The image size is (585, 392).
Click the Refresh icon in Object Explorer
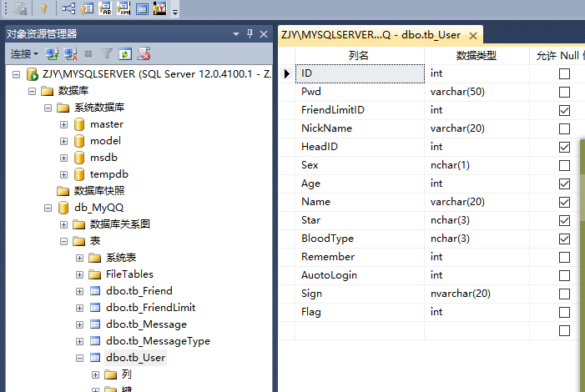(x=125, y=54)
